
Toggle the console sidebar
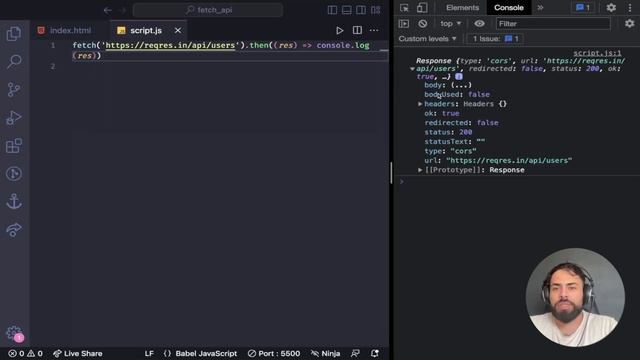pos(404,24)
